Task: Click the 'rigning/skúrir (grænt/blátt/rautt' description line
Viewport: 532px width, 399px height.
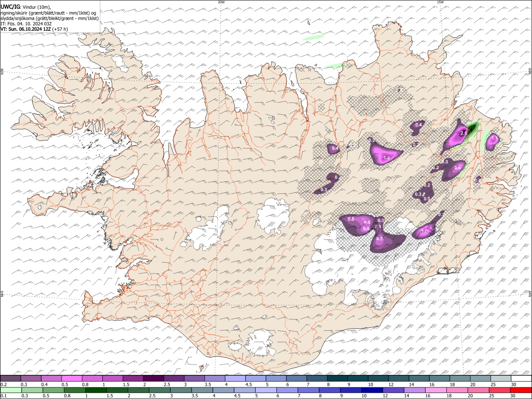Action: (49, 13)
